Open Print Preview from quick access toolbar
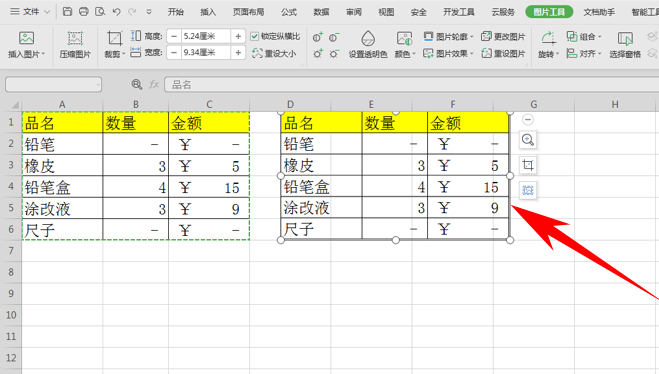Viewport: 659px width, 374px height. 100,12
